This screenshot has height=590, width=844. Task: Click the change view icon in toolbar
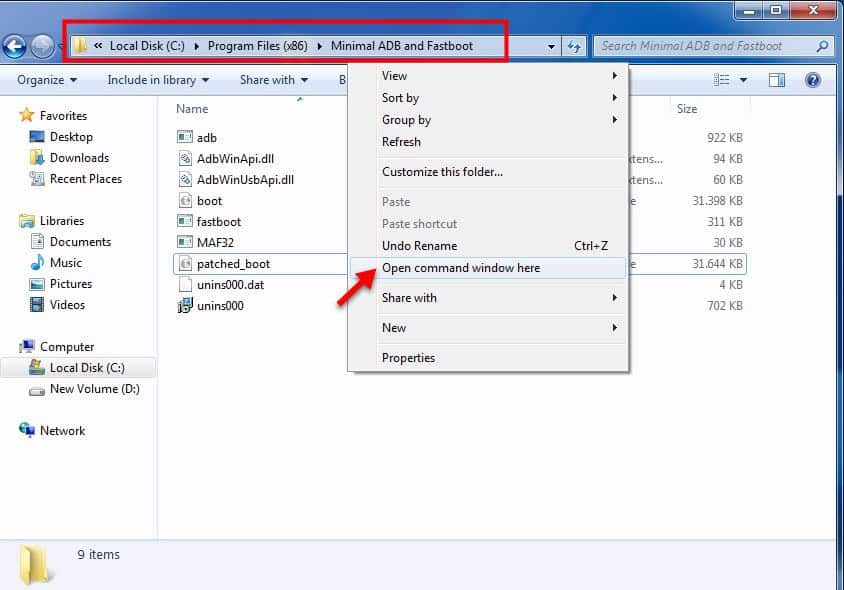pyautogui.click(x=721, y=80)
